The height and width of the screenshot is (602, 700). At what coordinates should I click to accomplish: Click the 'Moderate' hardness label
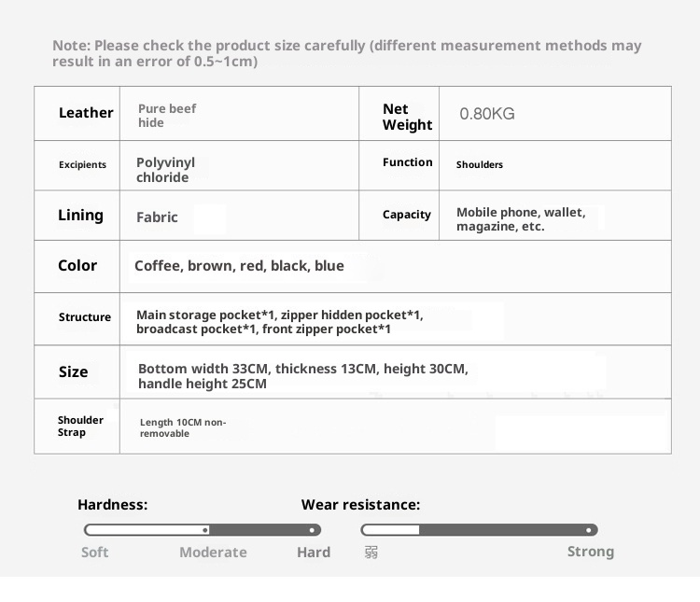pos(213,552)
